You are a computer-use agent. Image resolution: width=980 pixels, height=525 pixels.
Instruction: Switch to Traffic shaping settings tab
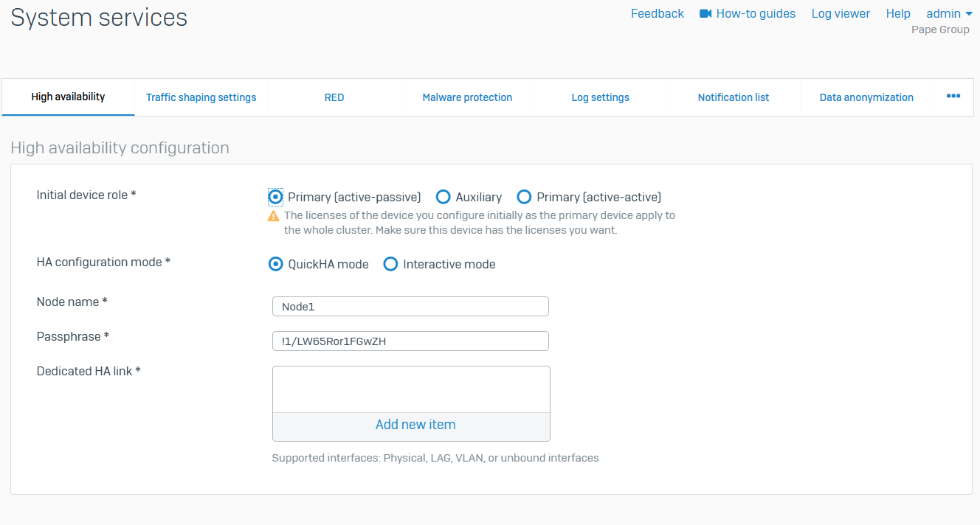tap(201, 97)
